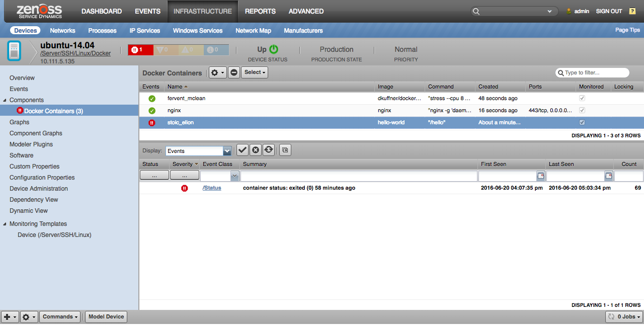This screenshot has height=325, width=644.
Task: Close events with the X circle button
Action: [256, 150]
